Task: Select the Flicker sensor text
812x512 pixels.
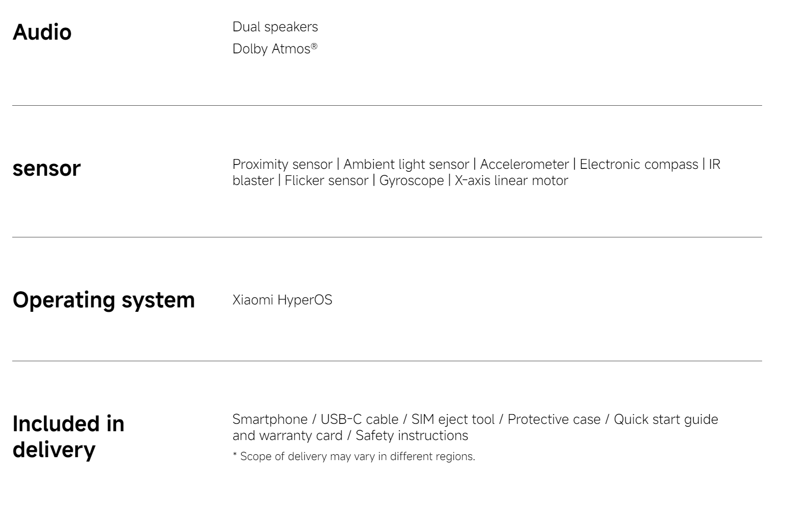Action: pos(326,181)
